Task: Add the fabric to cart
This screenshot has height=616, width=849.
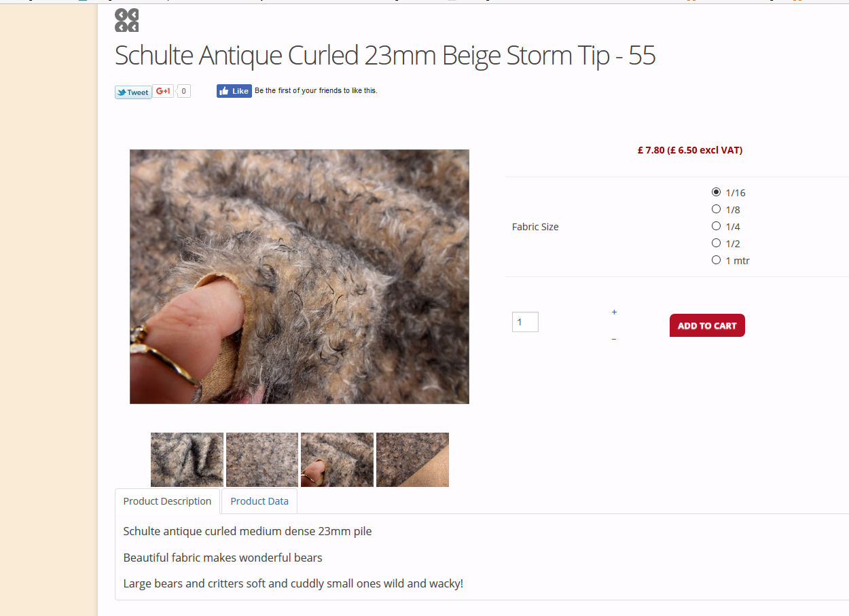Action: coord(707,325)
